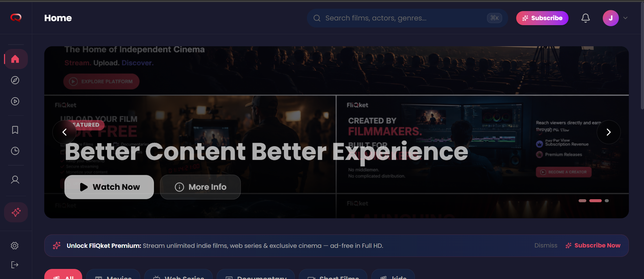Select the last carousel indicator dot

point(607,201)
